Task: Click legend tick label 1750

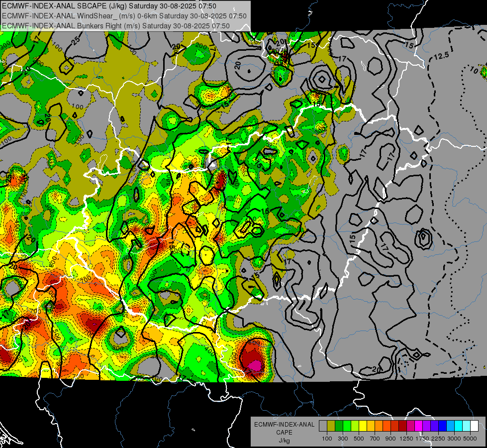Action: [422, 439]
